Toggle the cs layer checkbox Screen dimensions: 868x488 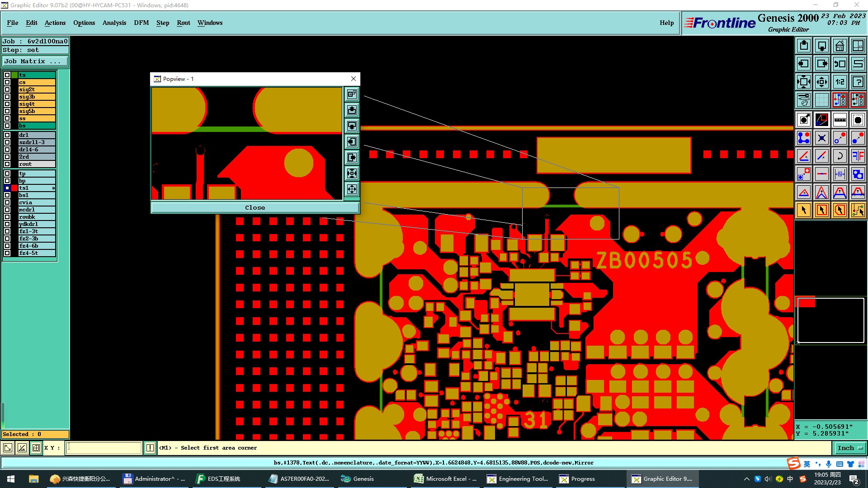tap(7, 82)
